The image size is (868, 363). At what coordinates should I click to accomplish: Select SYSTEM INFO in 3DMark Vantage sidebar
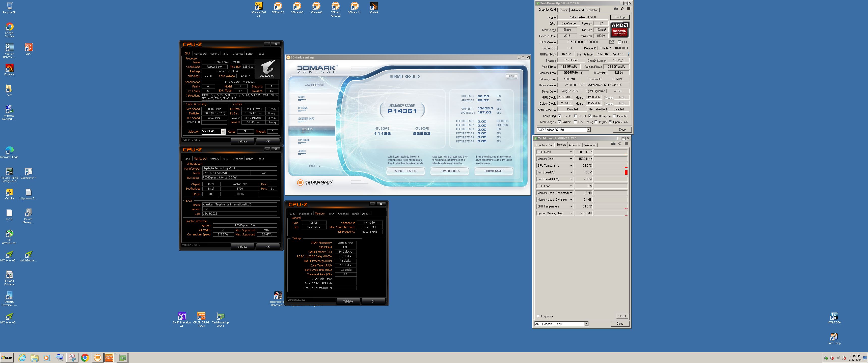point(306,119)
